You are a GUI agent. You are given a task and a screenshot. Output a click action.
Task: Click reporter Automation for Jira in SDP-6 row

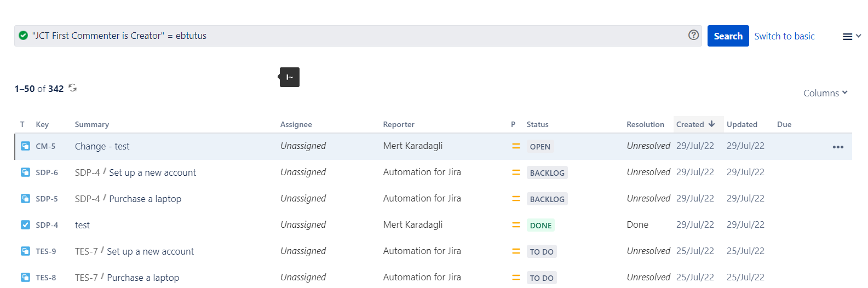point(422,172)
